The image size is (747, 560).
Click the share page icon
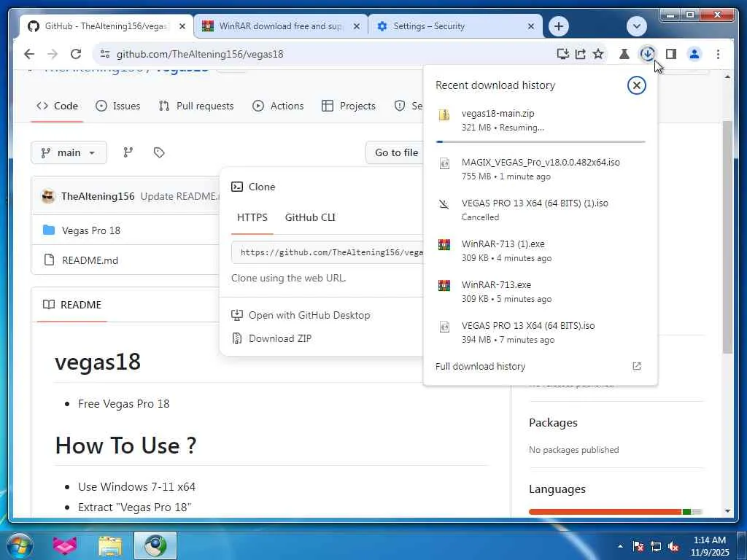580,54
